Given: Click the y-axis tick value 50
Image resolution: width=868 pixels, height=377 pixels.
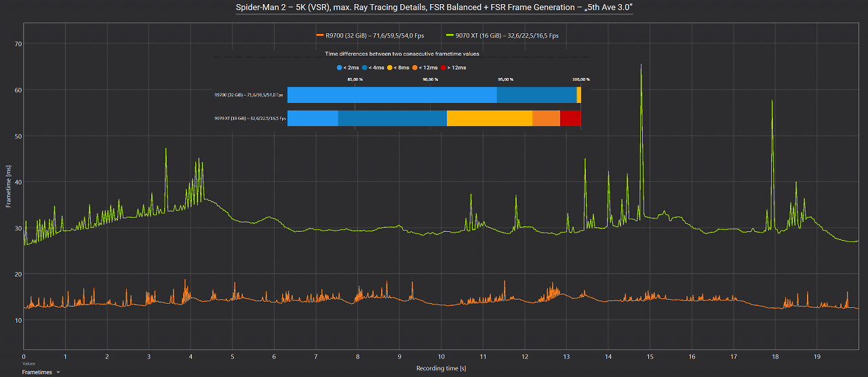Looking at the screenshot, I should click(18, 136).
